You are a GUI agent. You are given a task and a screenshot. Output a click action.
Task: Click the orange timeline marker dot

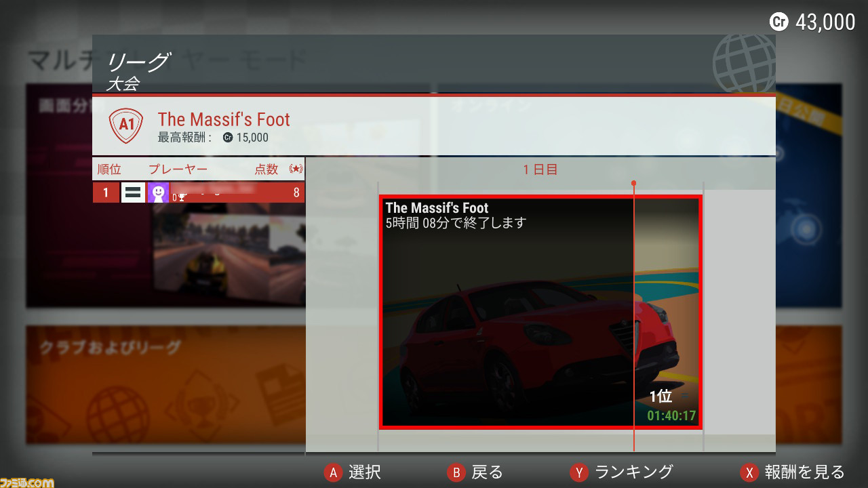click(x=633, y=183)
